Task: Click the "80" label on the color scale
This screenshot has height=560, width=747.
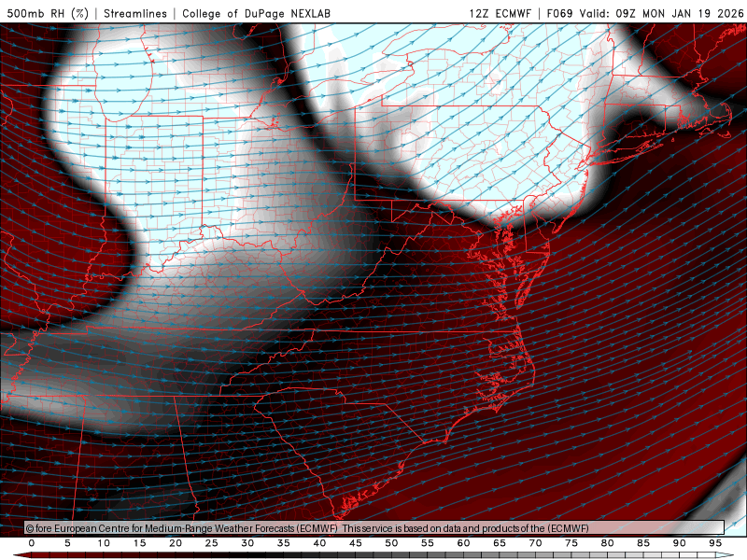Action: (x=607, y=543)
